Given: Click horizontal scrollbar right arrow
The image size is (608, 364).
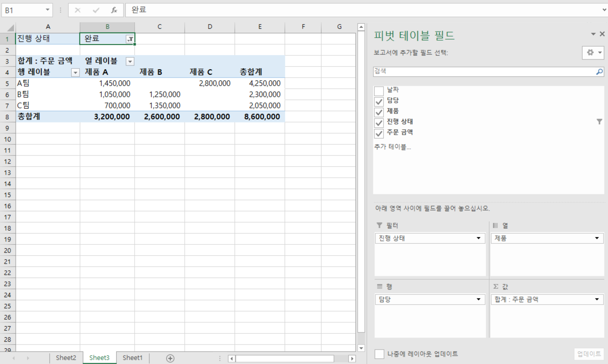Looking at the screenshot, I should click(x=352, y=359).
